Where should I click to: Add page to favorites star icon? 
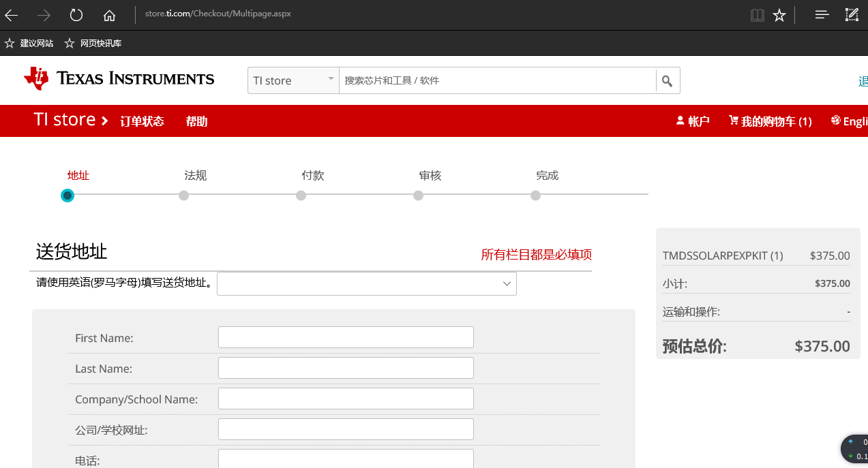pyautogui.click(x=779, y=15)
